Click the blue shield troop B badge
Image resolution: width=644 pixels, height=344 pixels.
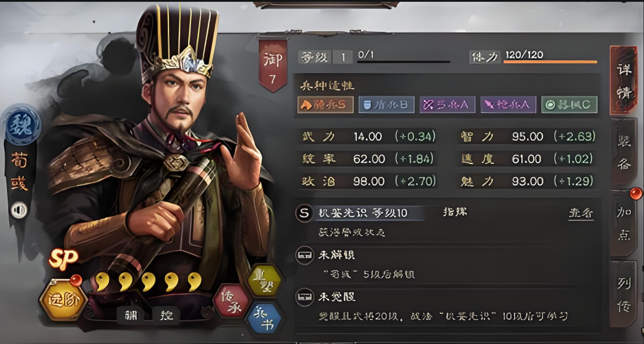pos(386,105)
